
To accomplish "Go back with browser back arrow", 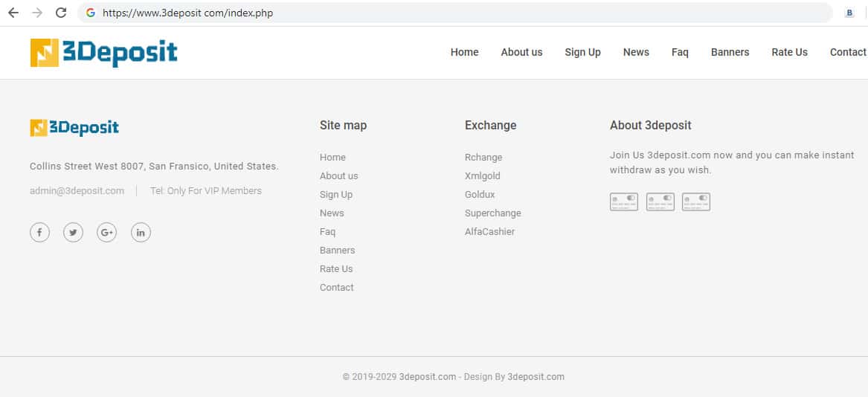I will pyautogui.click(x=13, y=13).
